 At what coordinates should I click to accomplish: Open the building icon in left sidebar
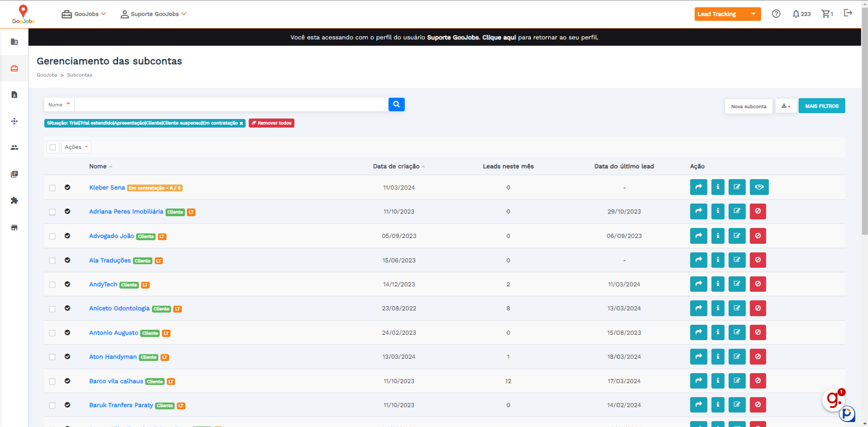[x=14, y=42]
